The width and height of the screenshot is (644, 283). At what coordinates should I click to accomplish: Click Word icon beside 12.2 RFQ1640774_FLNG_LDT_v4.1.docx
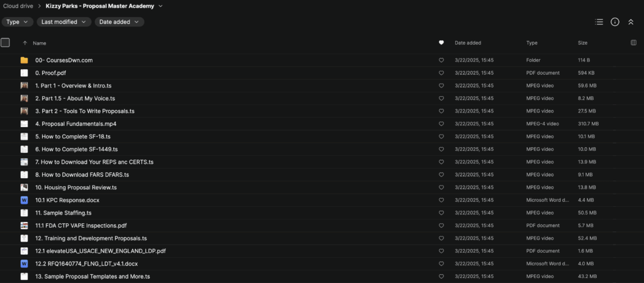coord(24,264)
